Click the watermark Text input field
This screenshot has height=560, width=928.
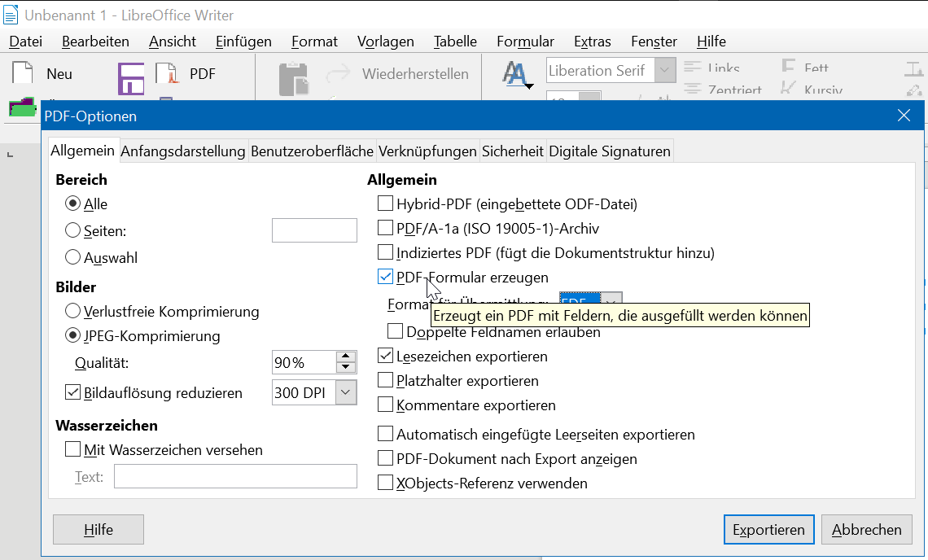click(235, 476)
